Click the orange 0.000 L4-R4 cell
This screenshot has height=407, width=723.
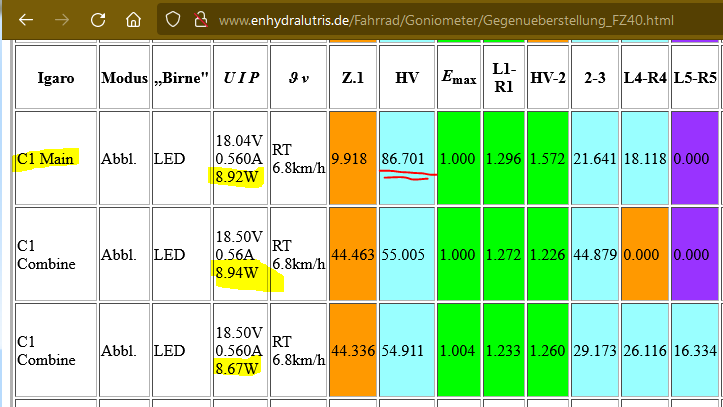(x=645, y=254)
